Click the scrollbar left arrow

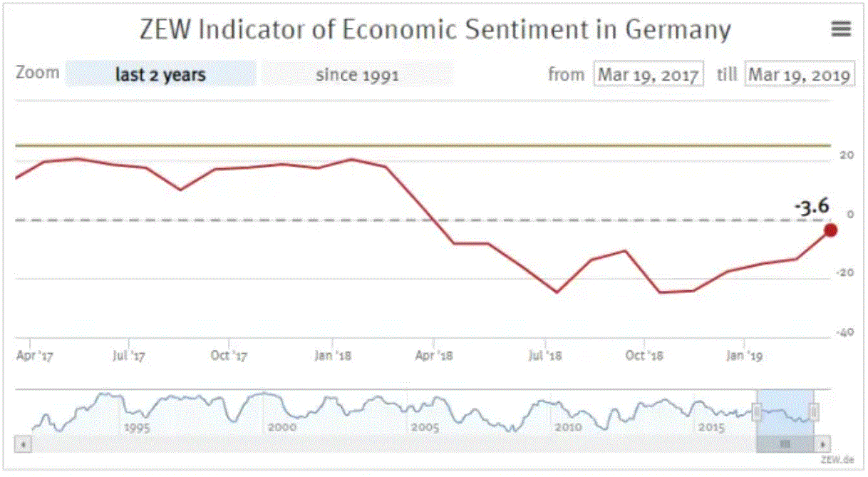pyautogui.click(x=24, y=443)
